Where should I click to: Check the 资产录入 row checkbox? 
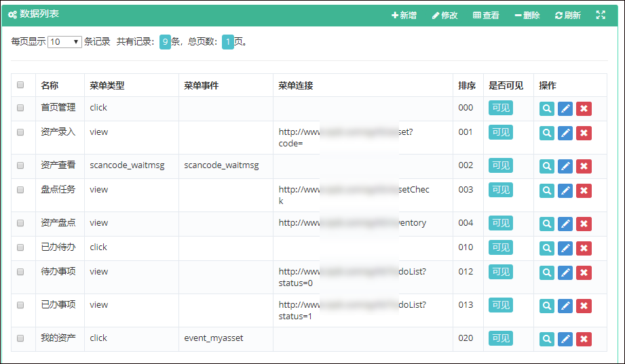[x=20, y=132]
